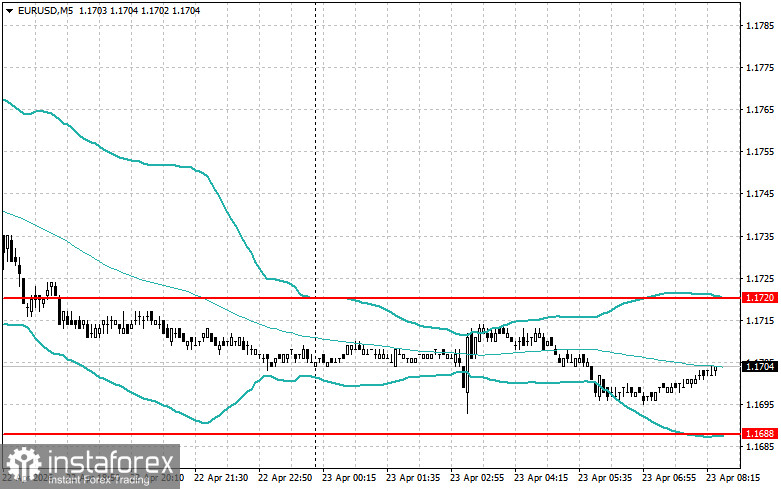Click the 22 Apr 22:50 time label
The width and height of the screenshot is (781, 489).
click(x=285, y=478)
